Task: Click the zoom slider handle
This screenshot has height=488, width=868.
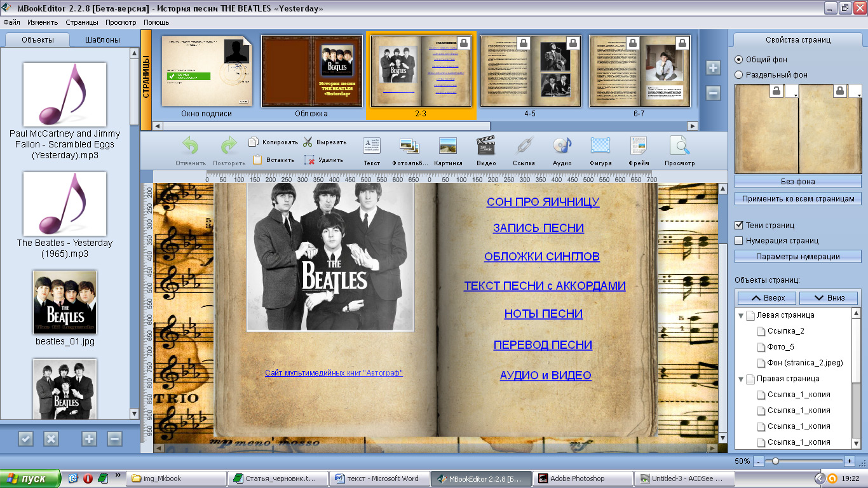Action: pos(776,461)
